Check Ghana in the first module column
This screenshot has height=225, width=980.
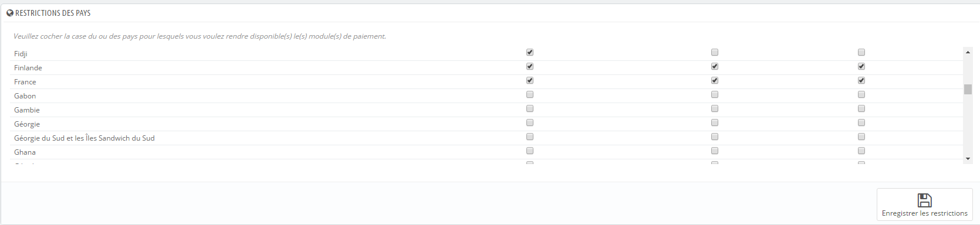[x=530, y=151]
